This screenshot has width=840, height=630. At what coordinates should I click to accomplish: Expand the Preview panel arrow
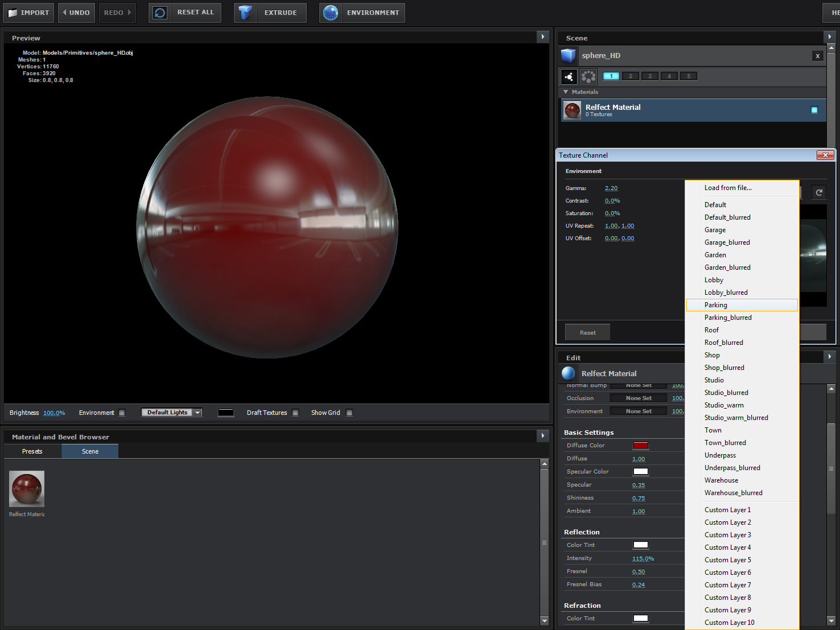coord(542,36)
